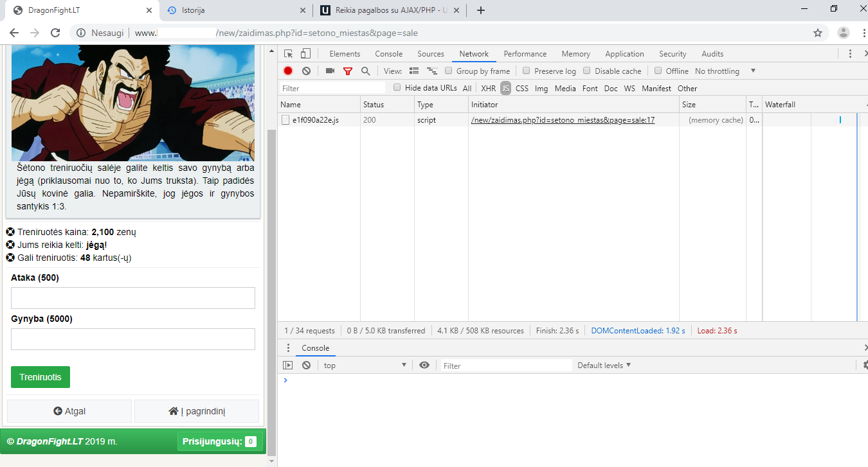
Task: Open the No throttling dropdown
Action: point(725,71)
